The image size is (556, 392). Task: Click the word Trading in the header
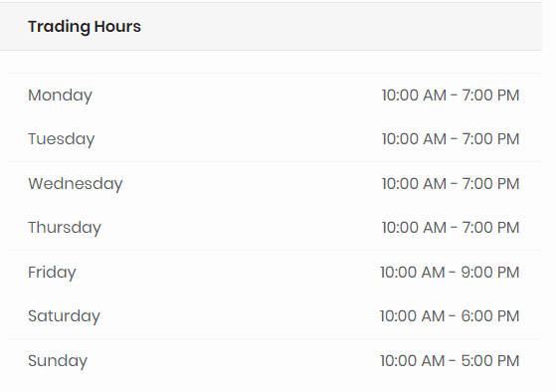59,27
